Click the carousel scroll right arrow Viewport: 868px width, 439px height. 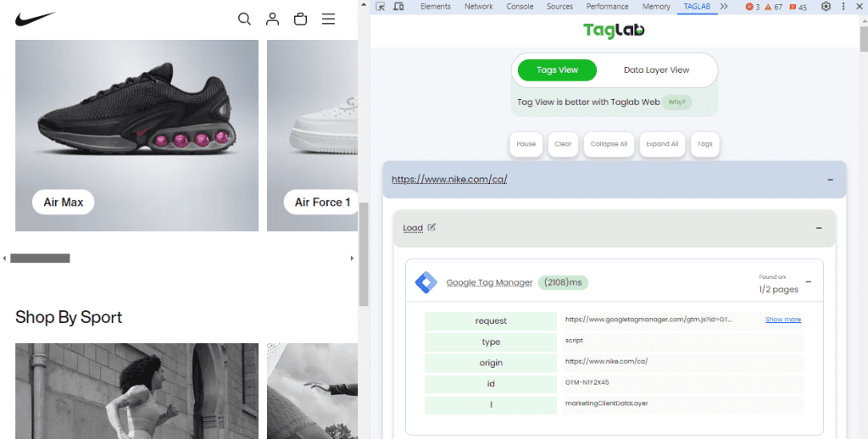click(352, 258)
